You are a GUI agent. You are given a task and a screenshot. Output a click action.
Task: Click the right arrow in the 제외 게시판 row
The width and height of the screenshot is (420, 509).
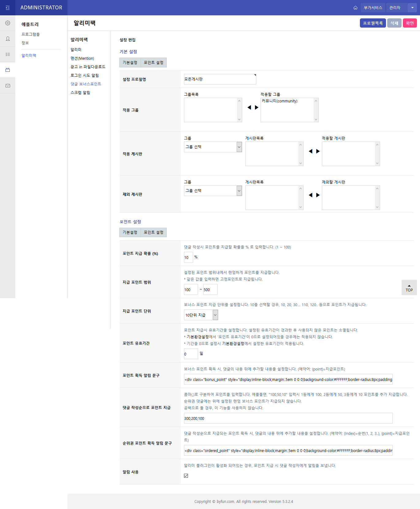point(318,195)
